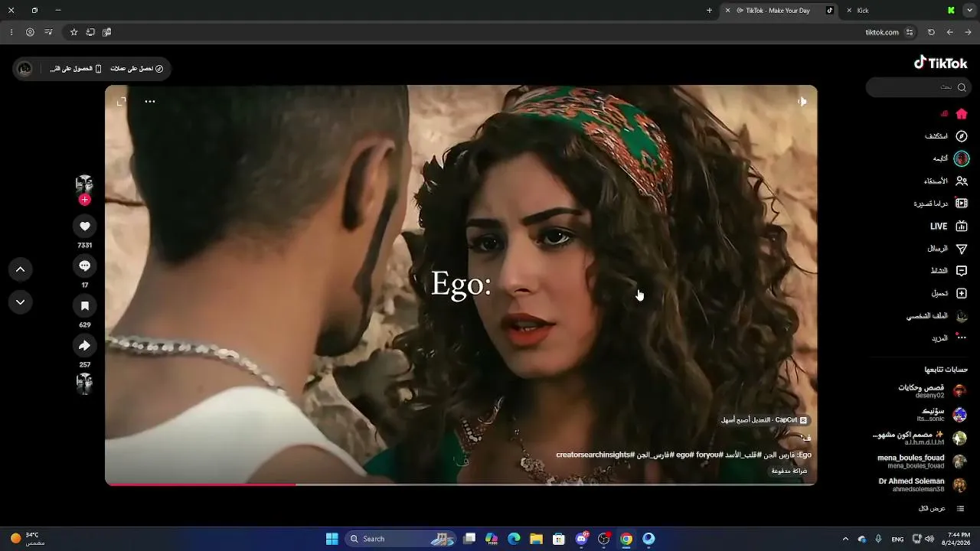Expand the Chrome tab search chevron

tap(969, 11)
